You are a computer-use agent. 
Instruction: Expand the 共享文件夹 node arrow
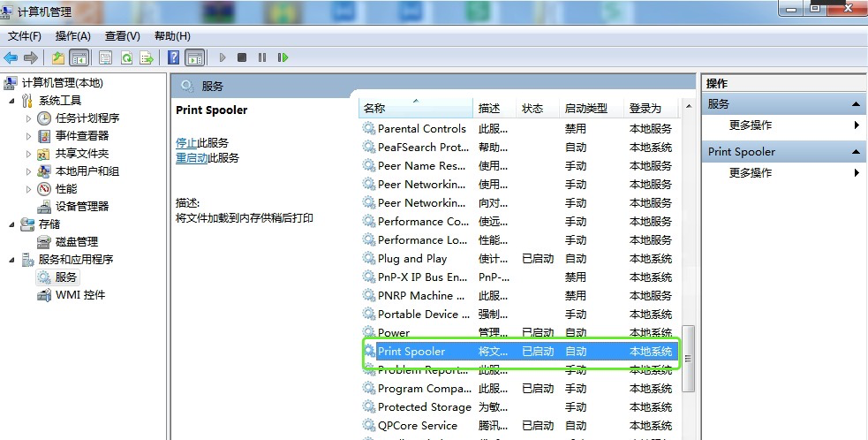coord(29,154)
